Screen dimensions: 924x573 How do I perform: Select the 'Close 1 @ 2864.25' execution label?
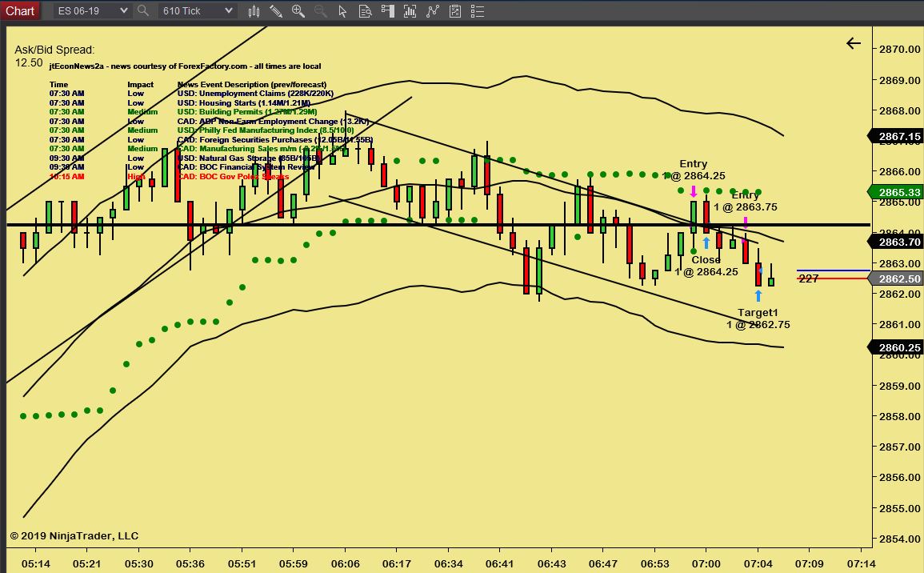point(706,266)
